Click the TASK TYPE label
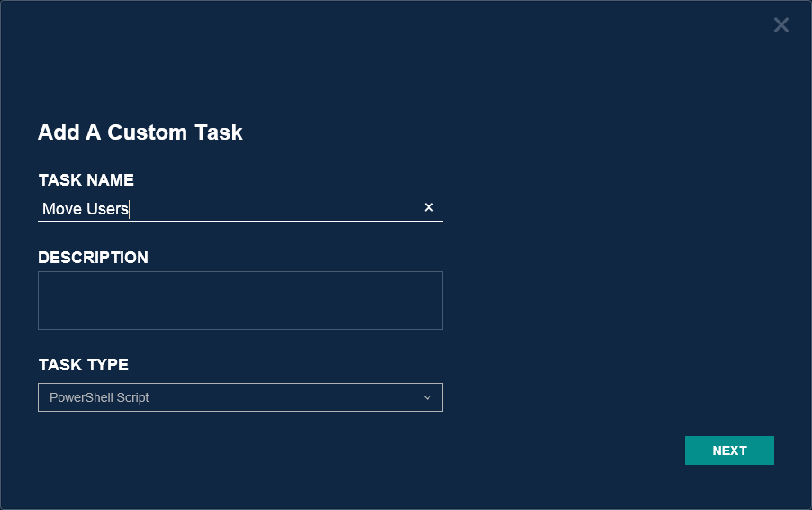The image size is (812, 510). 83,365
